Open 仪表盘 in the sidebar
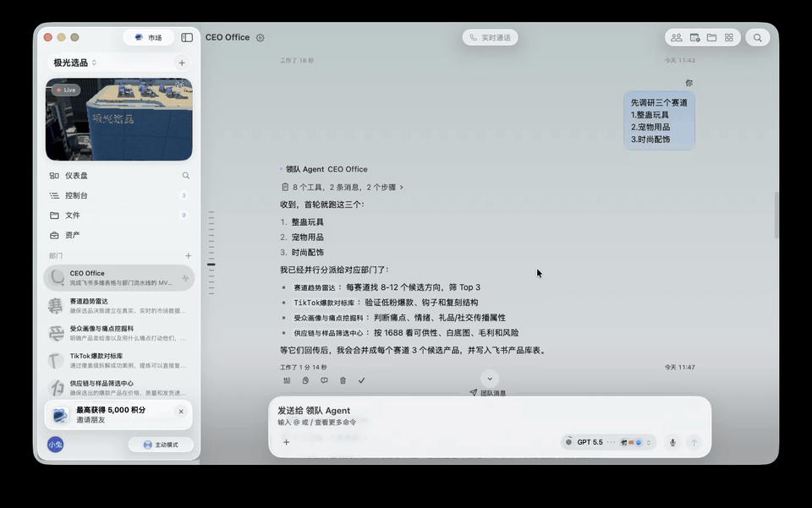The width and height of the screenshot is (812, 508). 119,176
